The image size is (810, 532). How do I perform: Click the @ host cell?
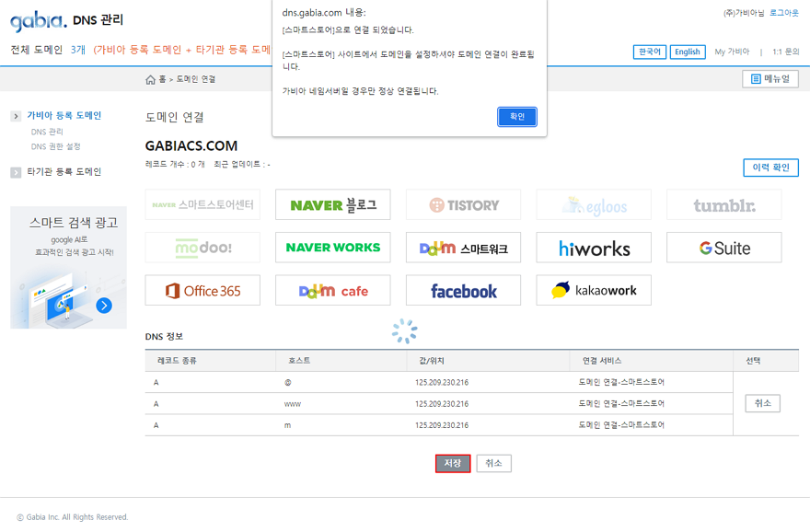coord(288,383)
